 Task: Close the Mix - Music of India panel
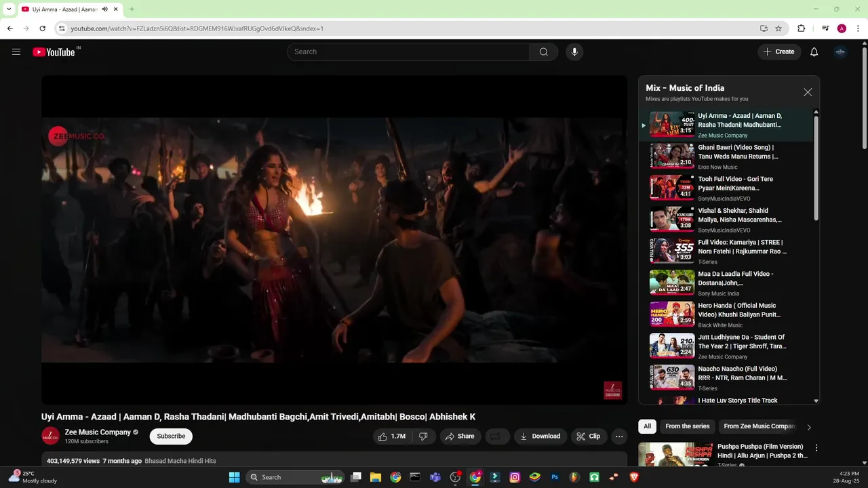coord(808,92)
